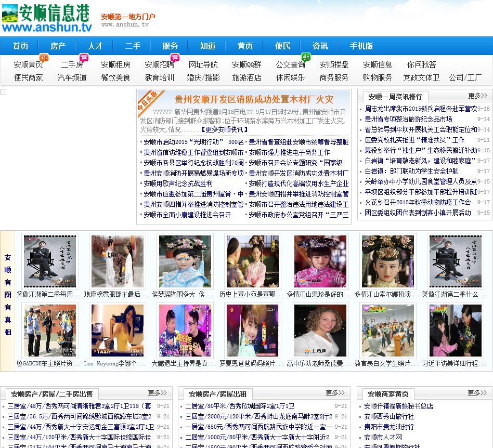
Task: Open the 服务 menu item
Action: tap(171, 46)
